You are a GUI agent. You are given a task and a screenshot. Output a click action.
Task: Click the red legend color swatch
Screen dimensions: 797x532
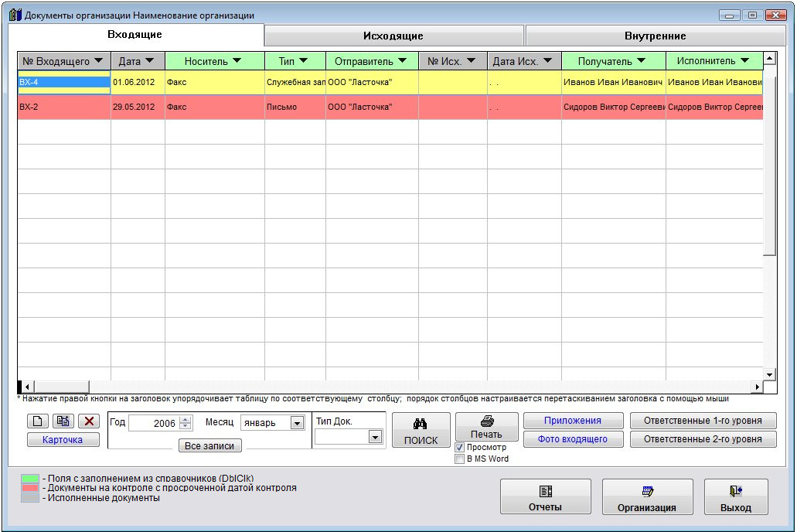click(30, 488)
